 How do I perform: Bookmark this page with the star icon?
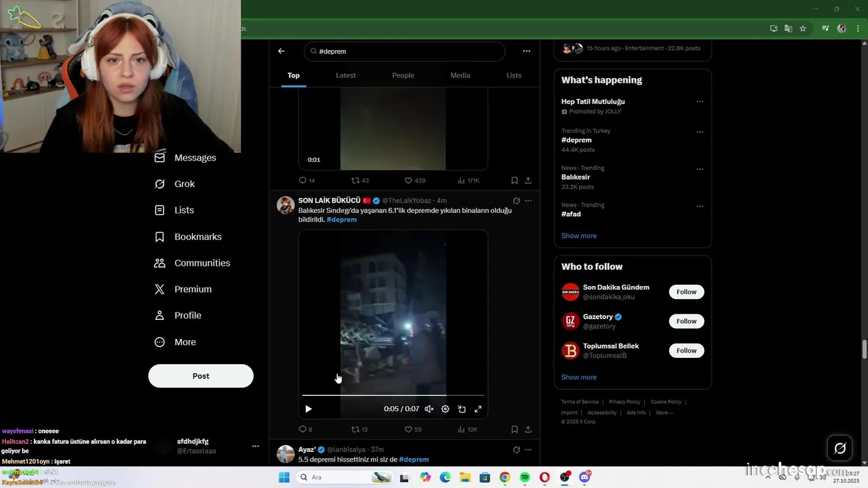(x=803, y=28)
